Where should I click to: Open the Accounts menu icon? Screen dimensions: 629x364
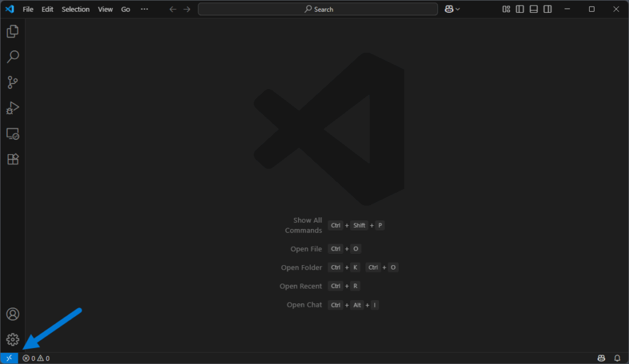click(12, 314)
